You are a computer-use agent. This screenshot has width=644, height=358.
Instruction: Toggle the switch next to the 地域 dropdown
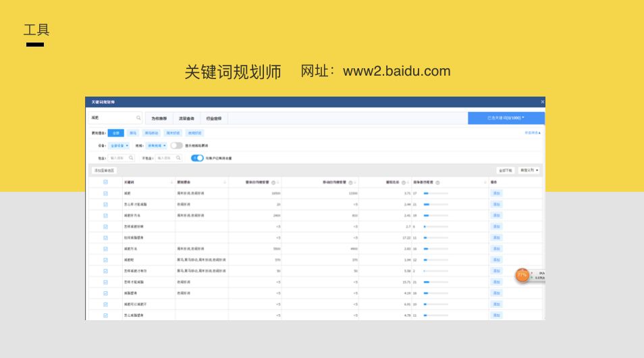tap(176, 145)
